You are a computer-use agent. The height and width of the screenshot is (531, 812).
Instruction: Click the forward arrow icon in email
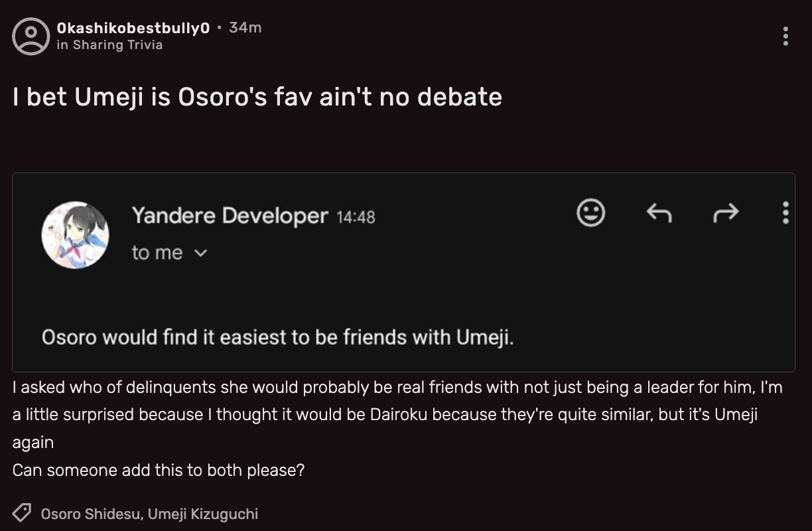(x=725, y=213)
